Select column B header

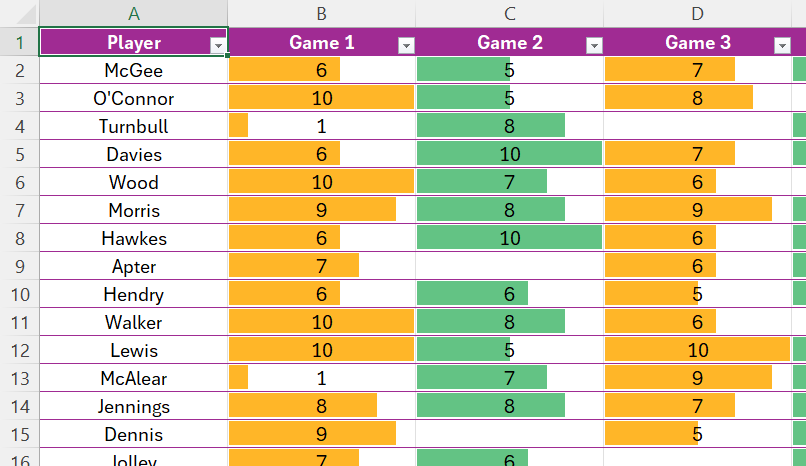(x=321, y=14)
